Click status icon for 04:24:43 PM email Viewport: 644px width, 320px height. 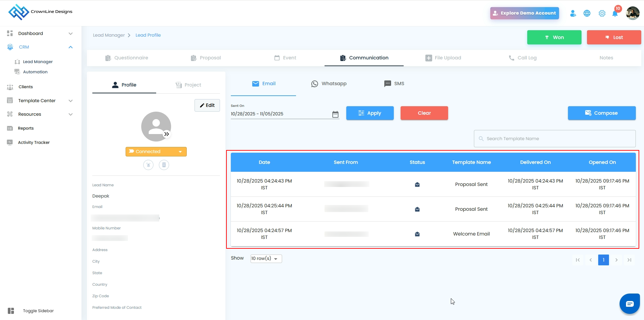point(417,185)
